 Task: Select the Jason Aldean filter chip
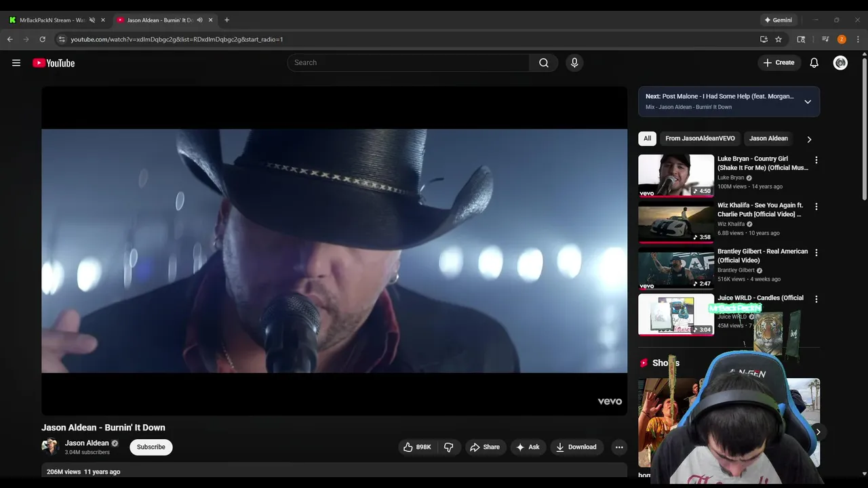pyautogui.click(x=768, y=138)
